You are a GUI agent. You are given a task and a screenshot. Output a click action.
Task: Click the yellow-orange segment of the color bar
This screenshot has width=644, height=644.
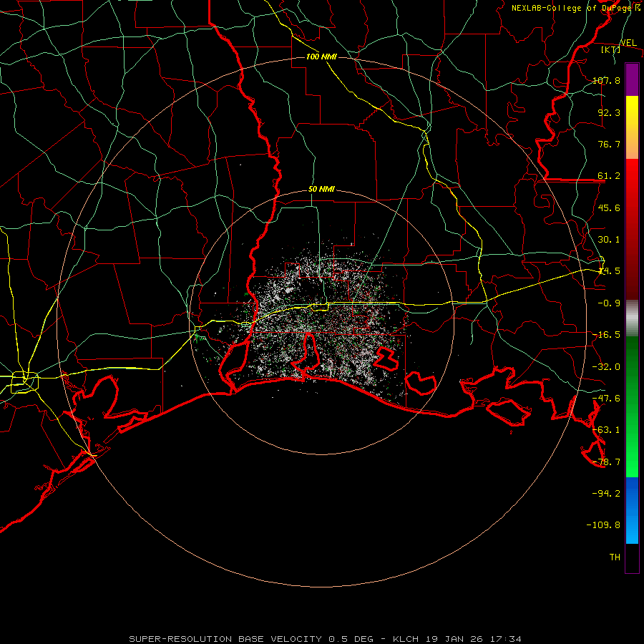[632, 127]
